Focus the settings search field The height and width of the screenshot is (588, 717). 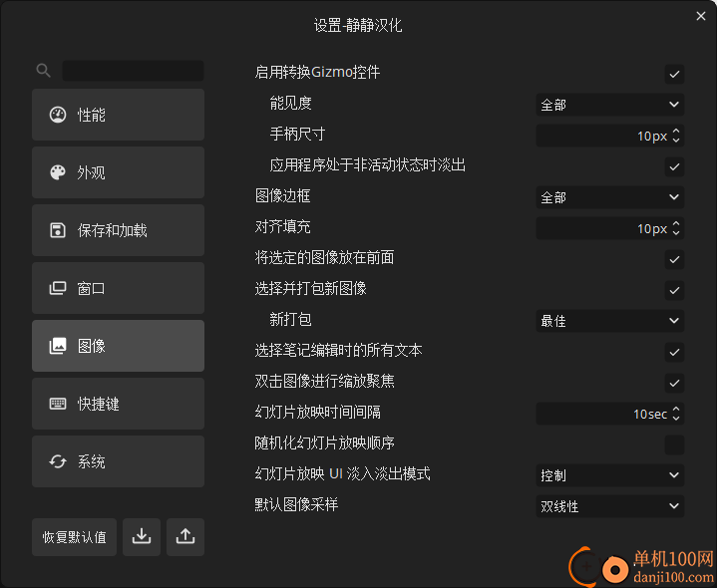133,71
